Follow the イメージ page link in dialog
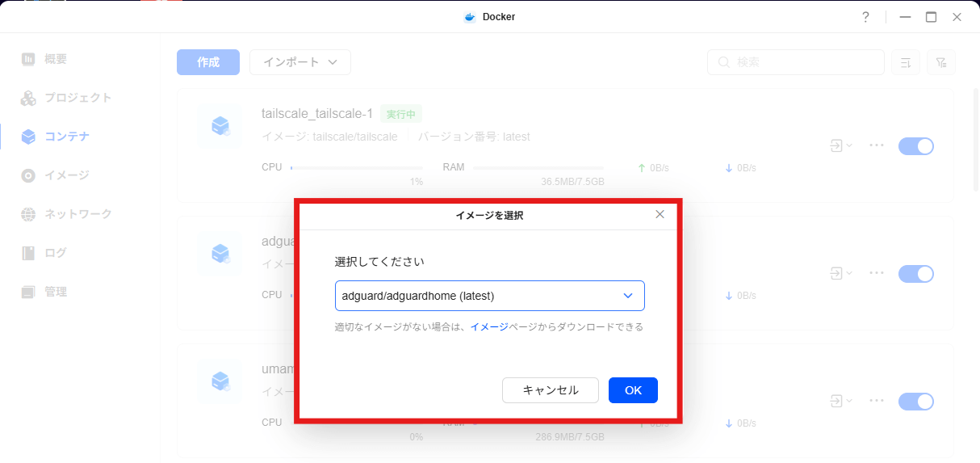This screenshot has height=463, width=980. 489,327
